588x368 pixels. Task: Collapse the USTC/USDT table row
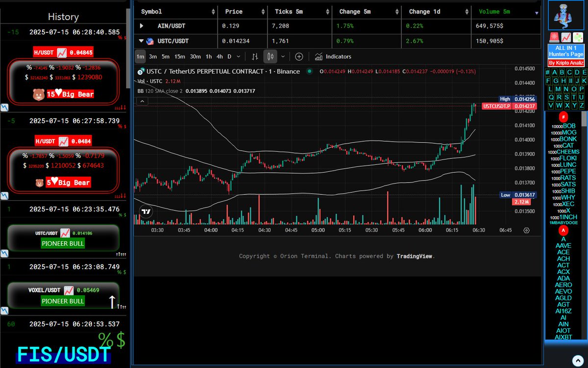point(142,41)
